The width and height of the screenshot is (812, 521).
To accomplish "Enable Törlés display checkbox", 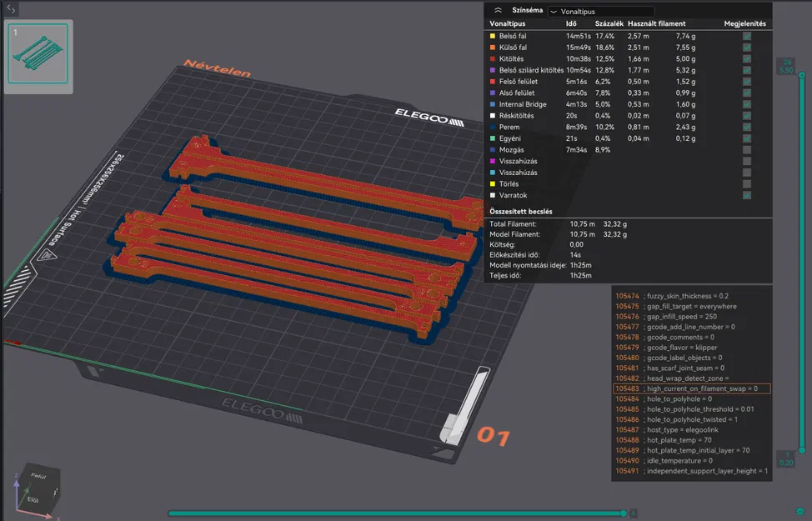I will point(747,184).
